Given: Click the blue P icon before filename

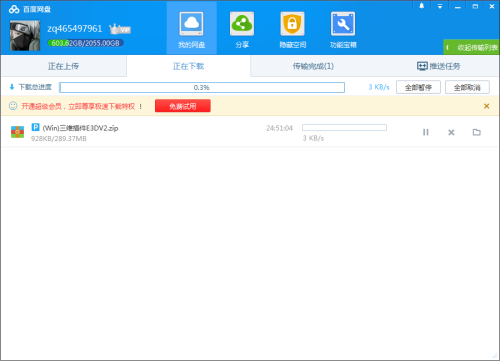Looking at the screenshot, I should (x=35, y=127).
